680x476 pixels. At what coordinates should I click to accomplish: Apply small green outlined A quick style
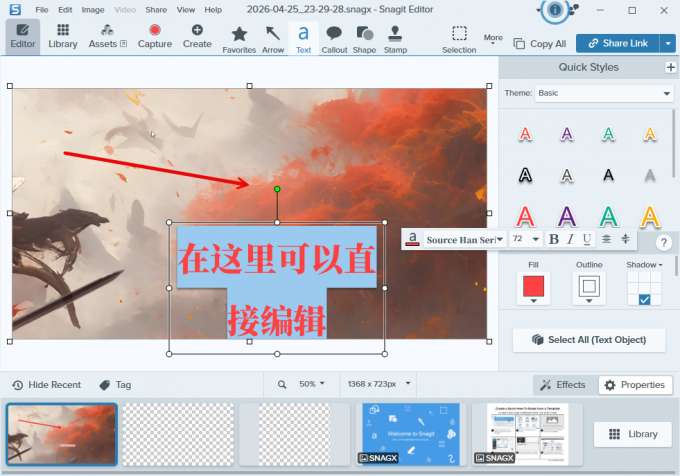pyautogui.click(x=608, y=134)
